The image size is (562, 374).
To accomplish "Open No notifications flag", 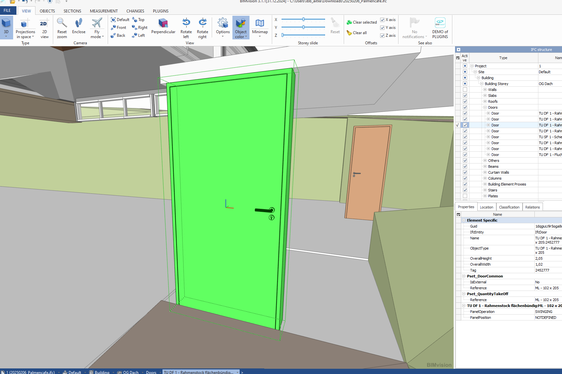I will pos(414,28).
